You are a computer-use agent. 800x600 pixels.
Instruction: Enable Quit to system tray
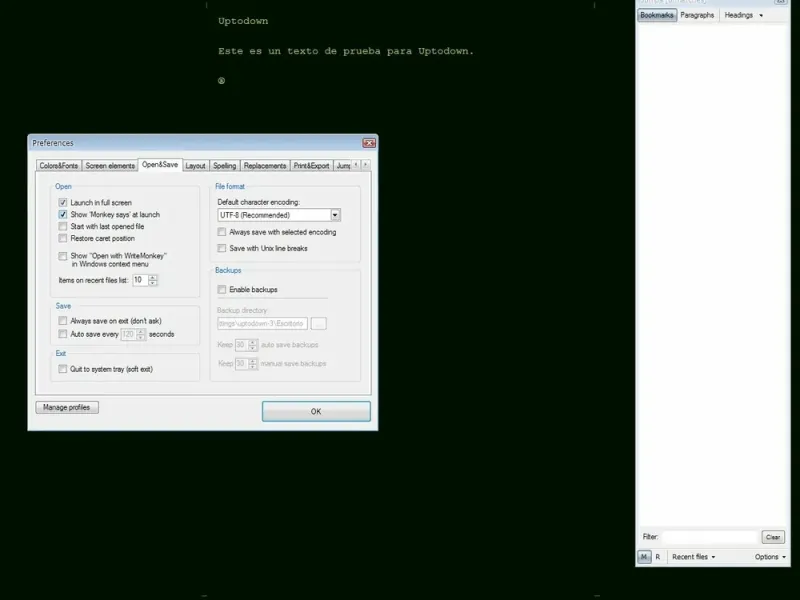click(63, 369)
